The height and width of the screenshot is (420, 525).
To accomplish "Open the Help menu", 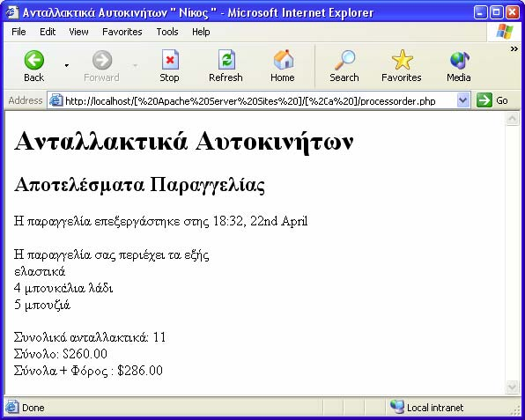I will (201, 32).
